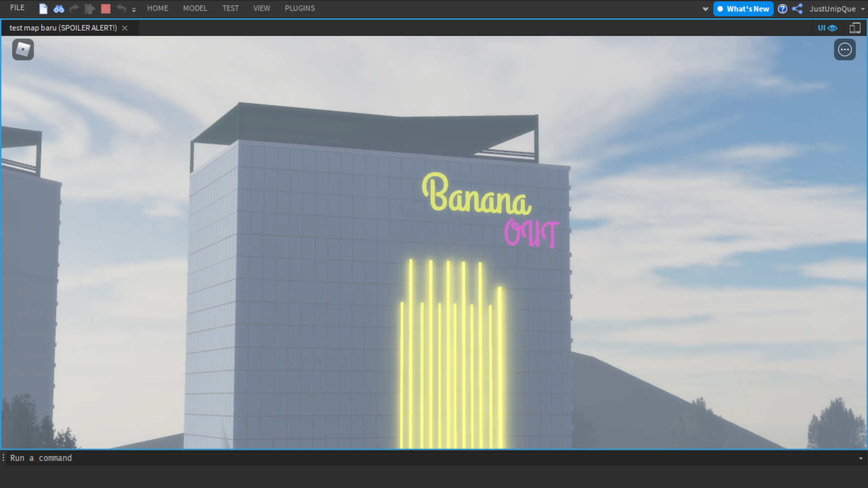Viewport: 868px width, 488px height.
Task: Open the JustUnipQue account dropdown
Action: (x=837, y=9)
